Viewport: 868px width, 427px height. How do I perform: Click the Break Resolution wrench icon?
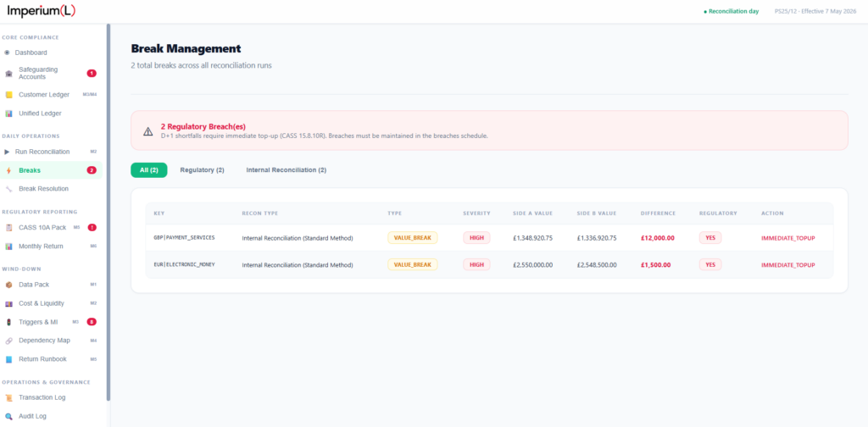(x=8, y=189)
